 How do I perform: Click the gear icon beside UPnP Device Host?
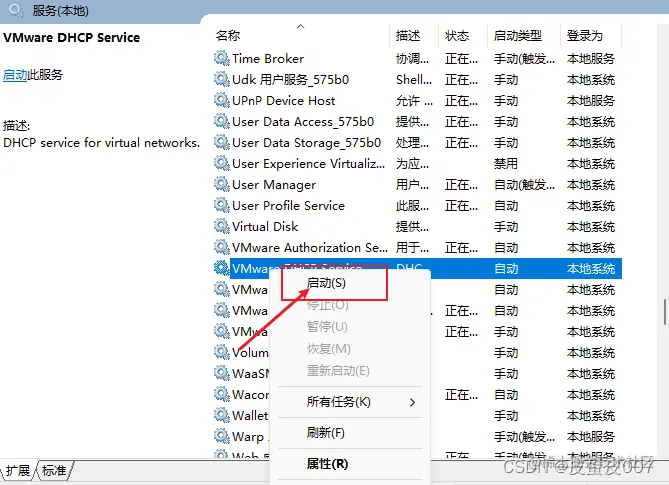tap(221, 100)
